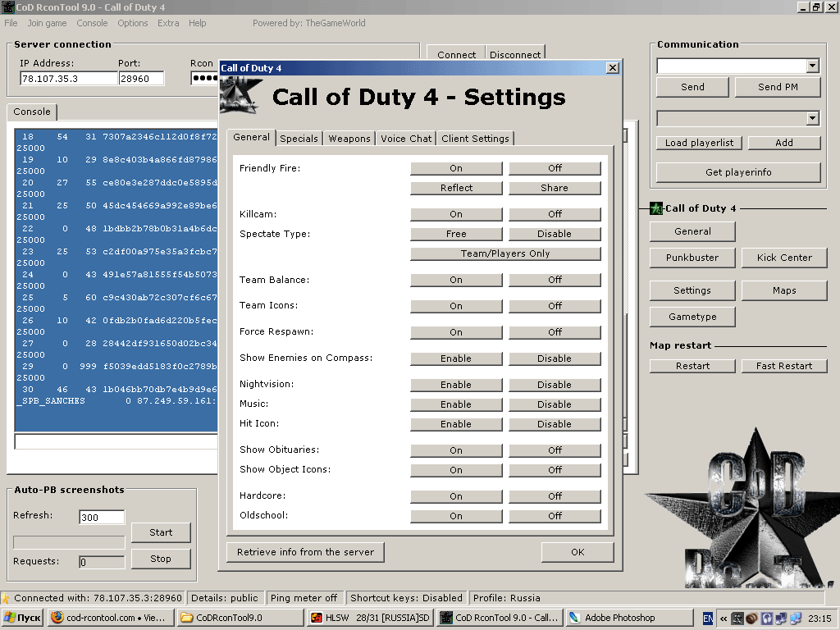Turn Killcam Off
Screen dimensions: 840x630
point(555,214)
